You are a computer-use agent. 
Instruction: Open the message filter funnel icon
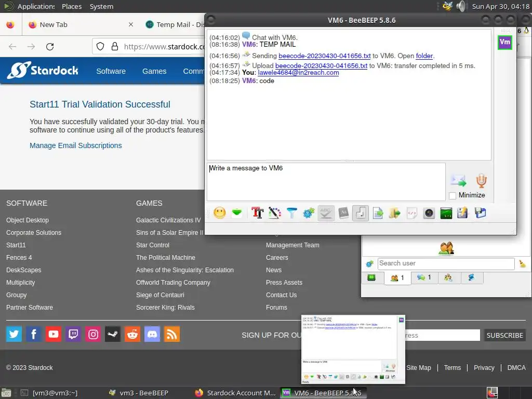click(x=291, y=213)
